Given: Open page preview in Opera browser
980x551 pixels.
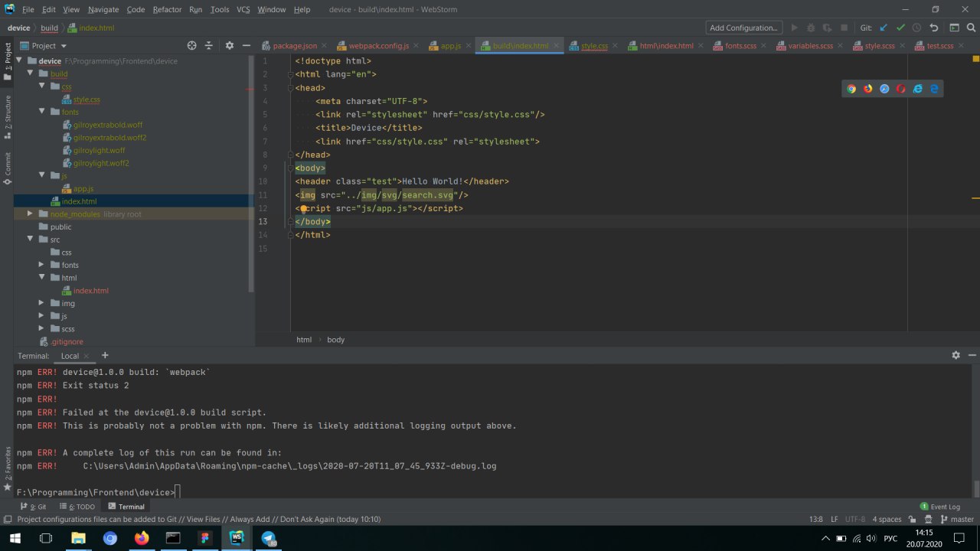Looking at the screenshot, I should pos(901,89).
